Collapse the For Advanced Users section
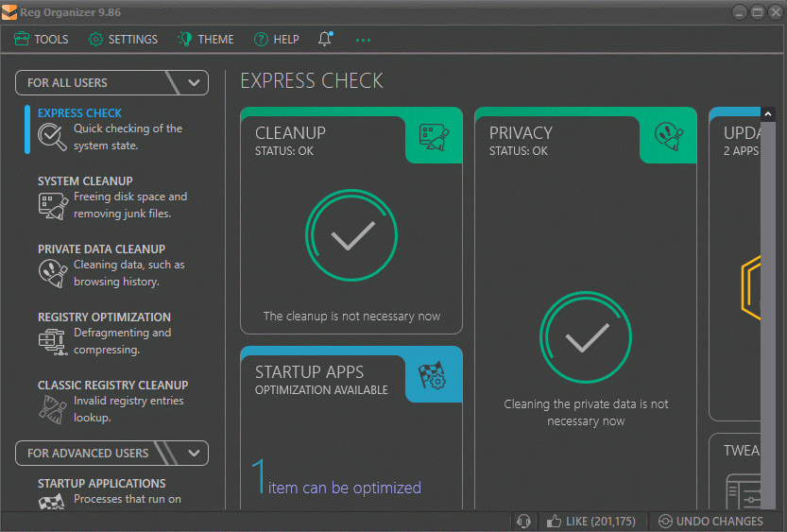787x532 pixels. click(x=194, y=454)
